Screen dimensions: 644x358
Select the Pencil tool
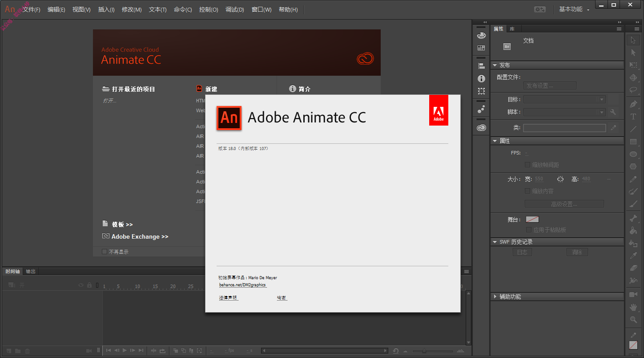pos(633,179)
